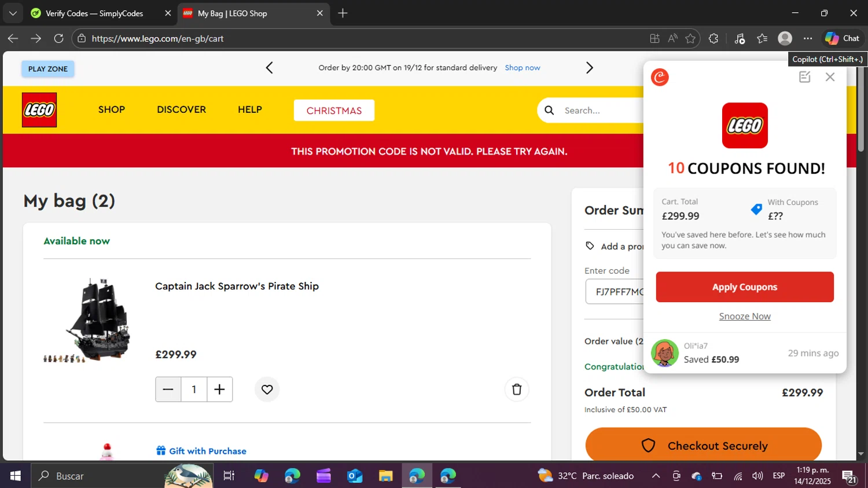Screen dimensions: 868x488
Task: Open the tab search dropdown arrow
Action: click(13, 13)
